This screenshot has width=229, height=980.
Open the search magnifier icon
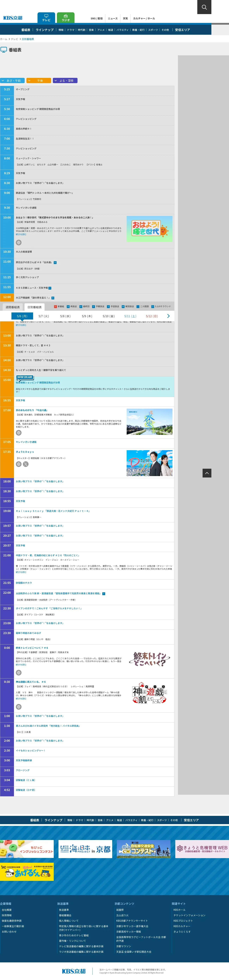point(204,7)
